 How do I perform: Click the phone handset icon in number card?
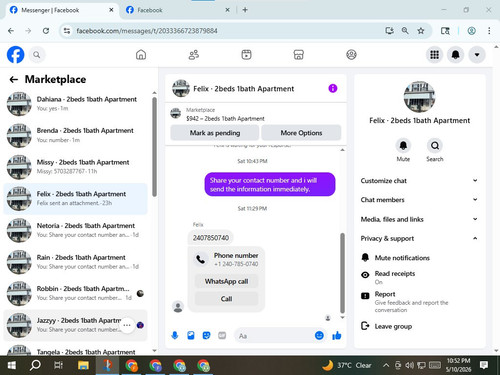coord(201,259)
